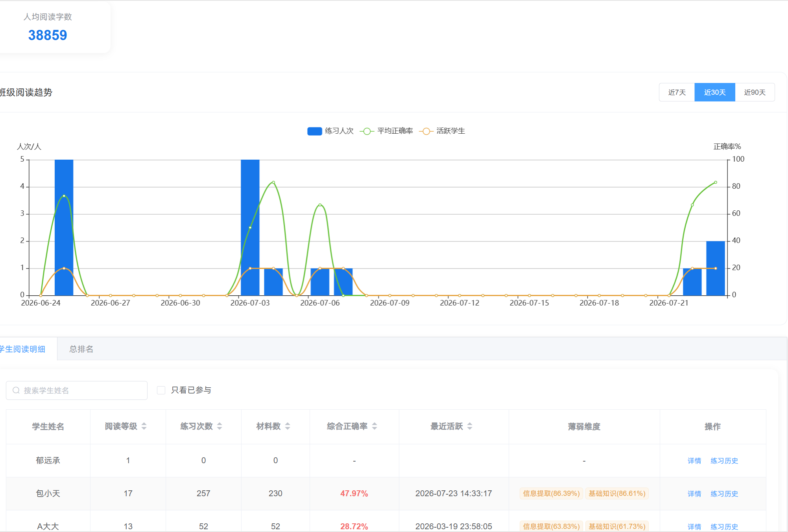Select the 近30天 range button
788x532 pixels.
(714, 92)
